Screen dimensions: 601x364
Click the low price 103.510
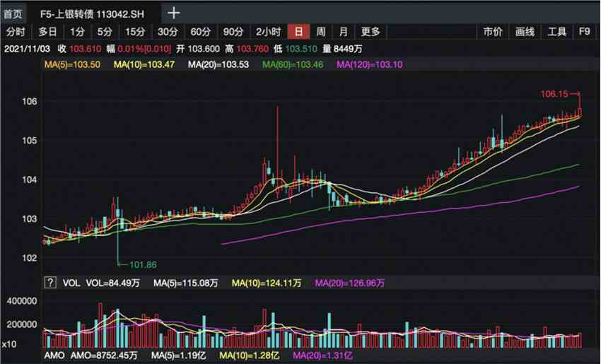pyautogui.click(x=301, y=49)
